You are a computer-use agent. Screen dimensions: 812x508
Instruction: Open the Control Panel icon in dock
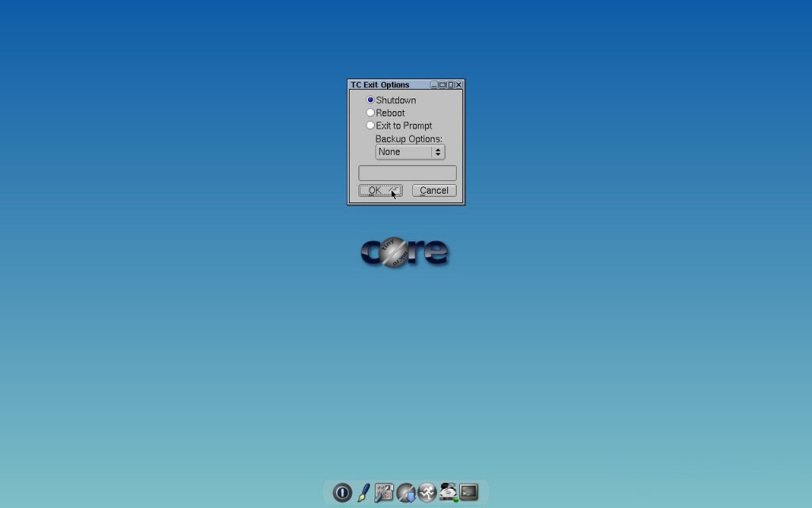coord(385,492)
